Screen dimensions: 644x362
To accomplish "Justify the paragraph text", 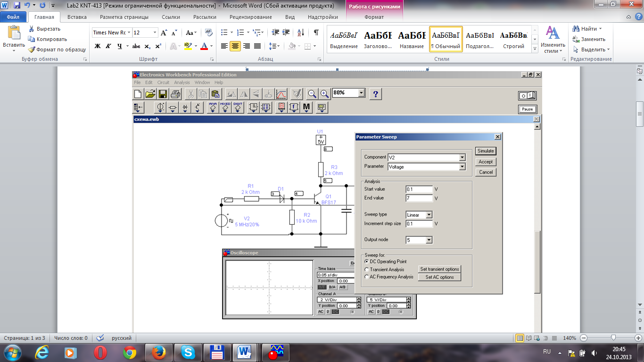I will point(257,46).
